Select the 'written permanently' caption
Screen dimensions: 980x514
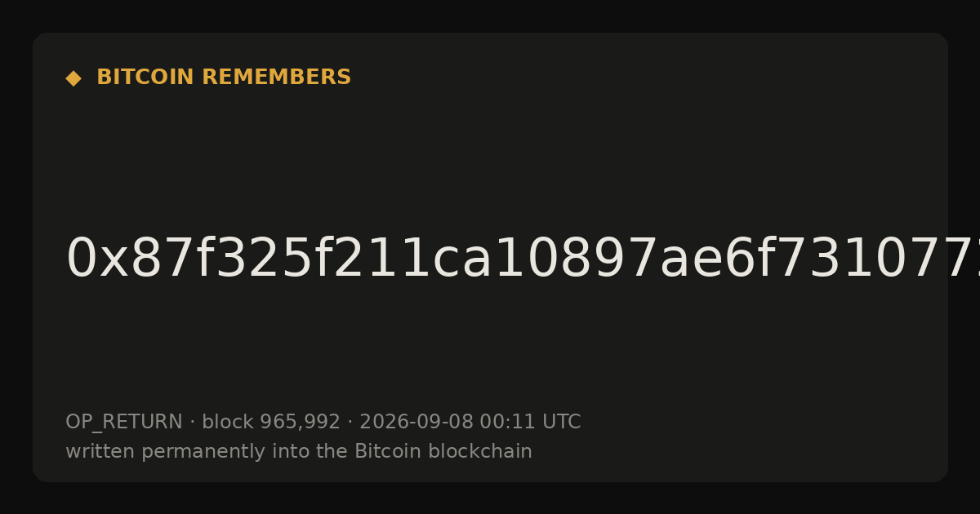tap(299, 452)
